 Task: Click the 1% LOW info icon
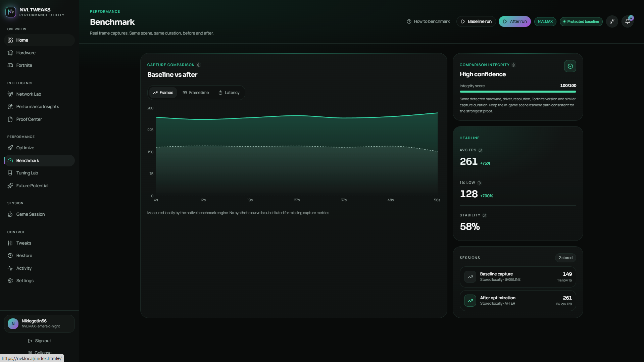[479, 183]
